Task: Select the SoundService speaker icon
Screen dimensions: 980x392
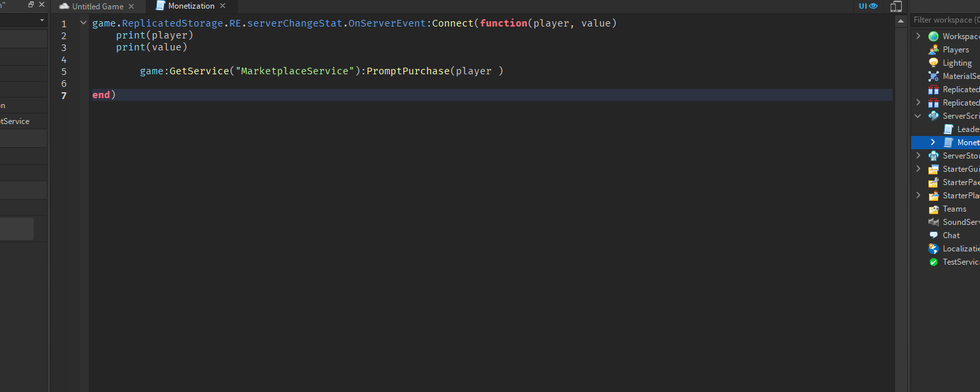Action: pos(934,222)
